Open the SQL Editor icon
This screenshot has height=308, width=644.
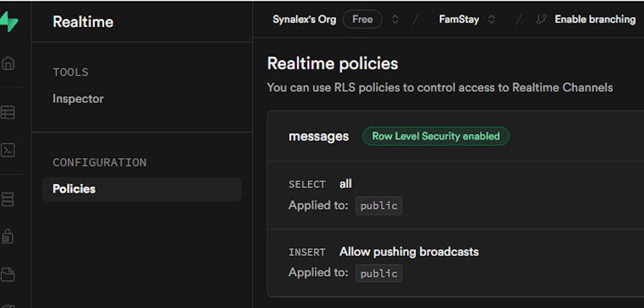click(8, 150)
